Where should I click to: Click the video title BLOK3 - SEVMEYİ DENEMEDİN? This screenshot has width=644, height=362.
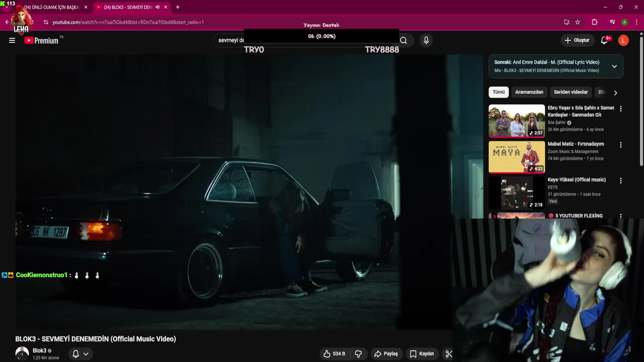tap(96, 339)
